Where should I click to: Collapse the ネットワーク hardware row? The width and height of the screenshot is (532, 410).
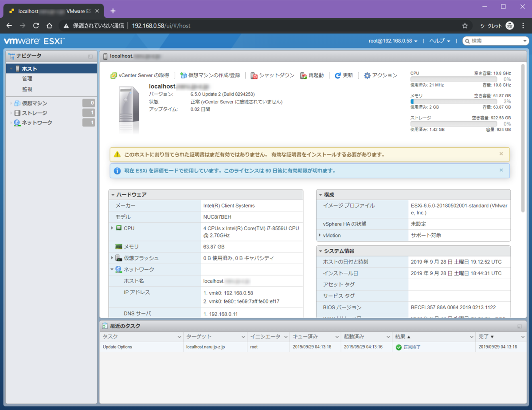(112, 269)
